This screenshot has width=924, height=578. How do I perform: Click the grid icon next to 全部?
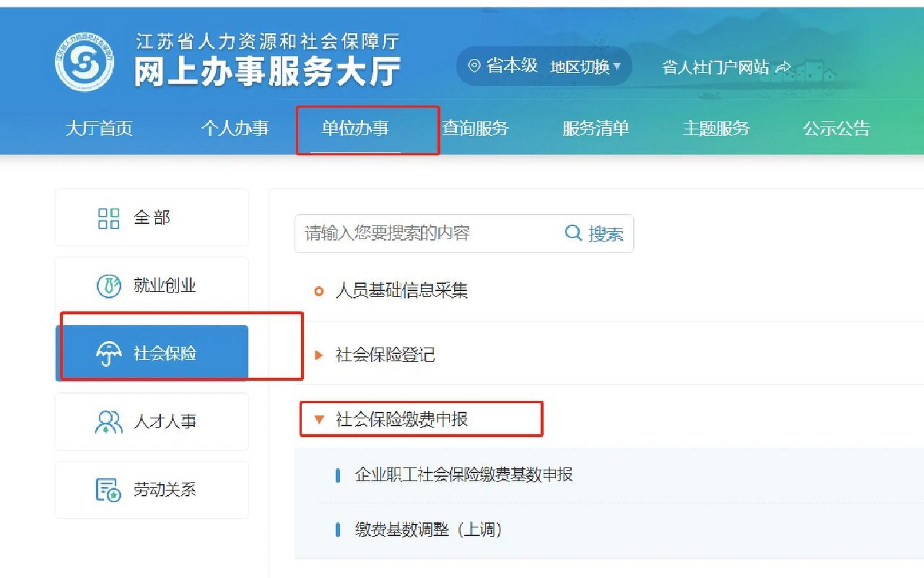click(109, 218)
